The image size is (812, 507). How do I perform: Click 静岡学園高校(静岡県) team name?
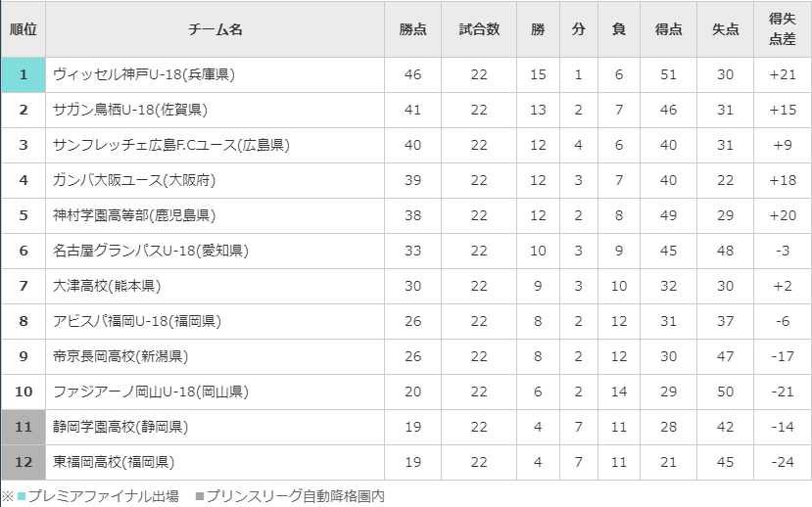120,427
